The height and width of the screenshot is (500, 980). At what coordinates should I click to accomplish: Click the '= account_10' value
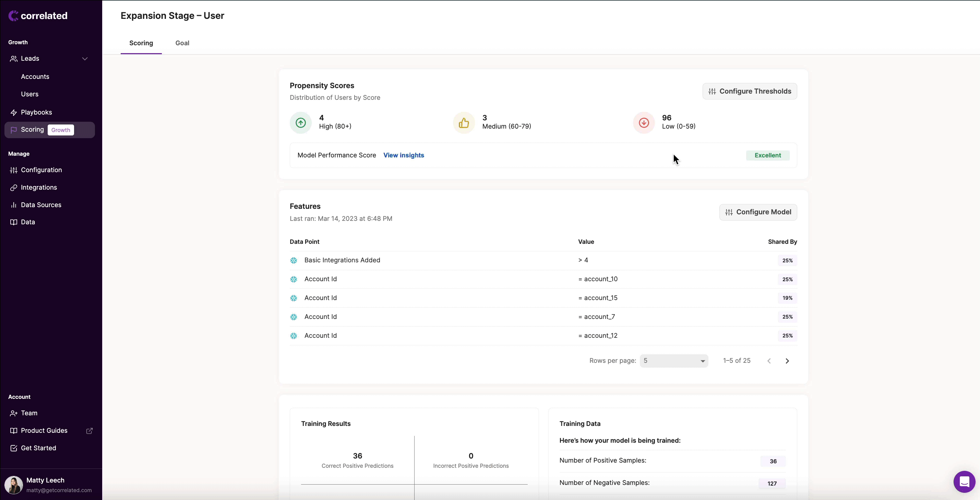tap(598, 279)
